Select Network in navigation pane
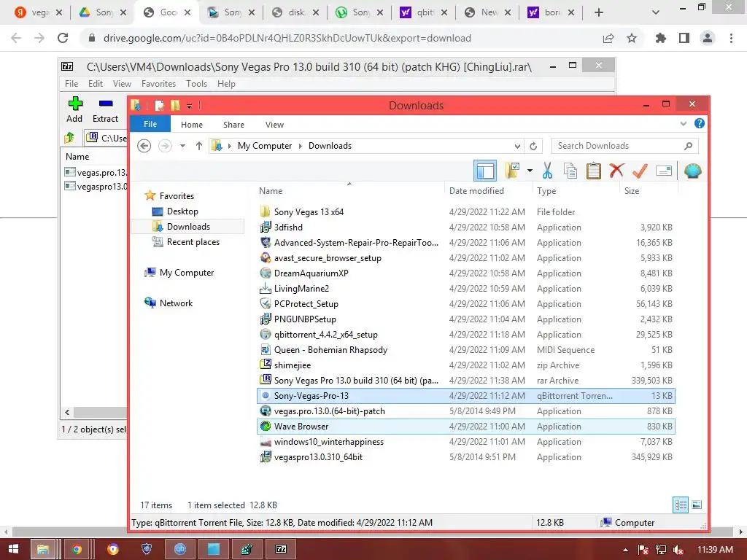Image resolution: width=747 pixels, height=560 pixels. [x=176, y=303]
